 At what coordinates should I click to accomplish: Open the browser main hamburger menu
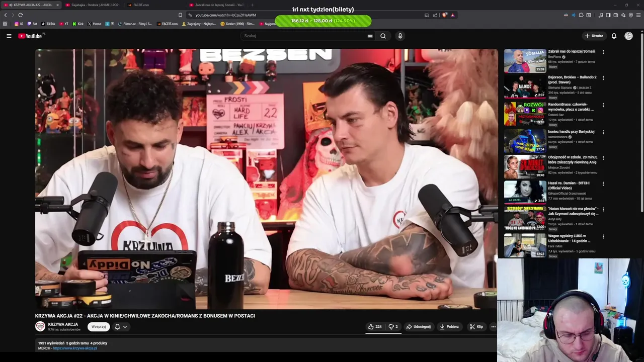[638, 15]
